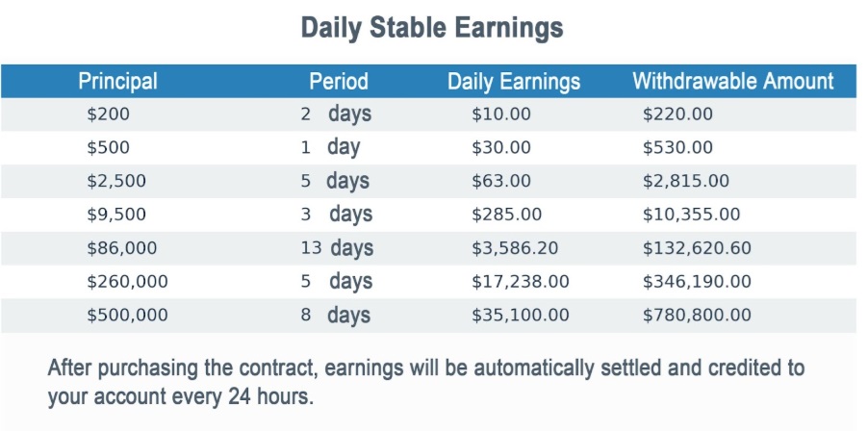The height and width of the screenshot is (431, 868).
Task: Click the contract settlement note text
Action: click(x=425, y=382)
